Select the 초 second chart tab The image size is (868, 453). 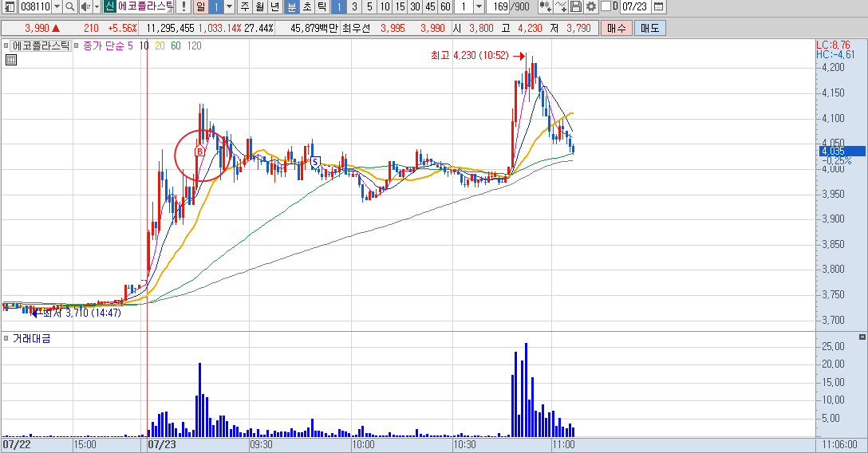[x=306, y=6]
